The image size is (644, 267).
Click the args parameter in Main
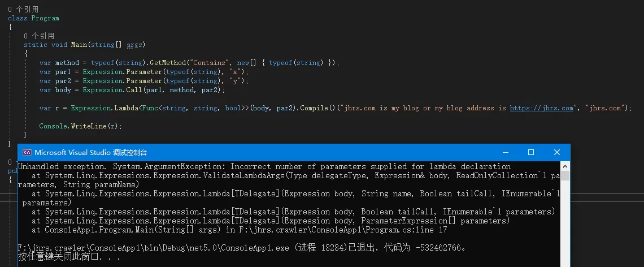pyautogui.click(x=134, y=45)
